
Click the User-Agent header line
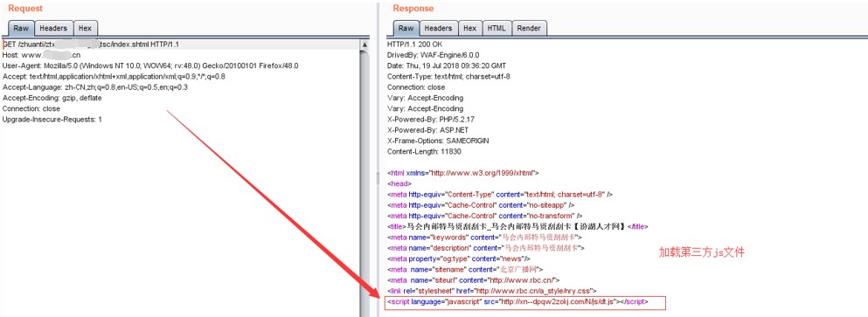(x=150, y=65)
